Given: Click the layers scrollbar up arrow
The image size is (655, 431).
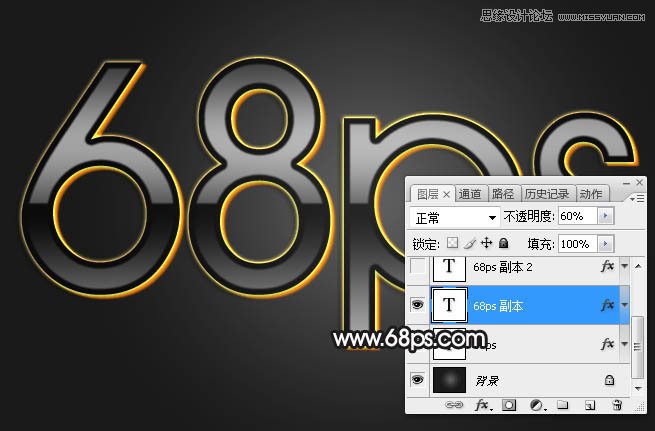Looking at the screenshot, I should (x=638, y=266).
